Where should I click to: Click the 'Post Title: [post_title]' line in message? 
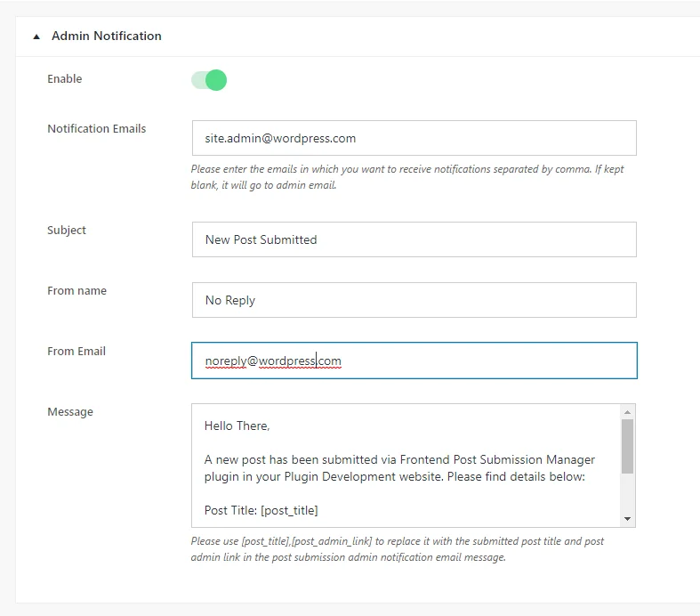tap(261, 511)
